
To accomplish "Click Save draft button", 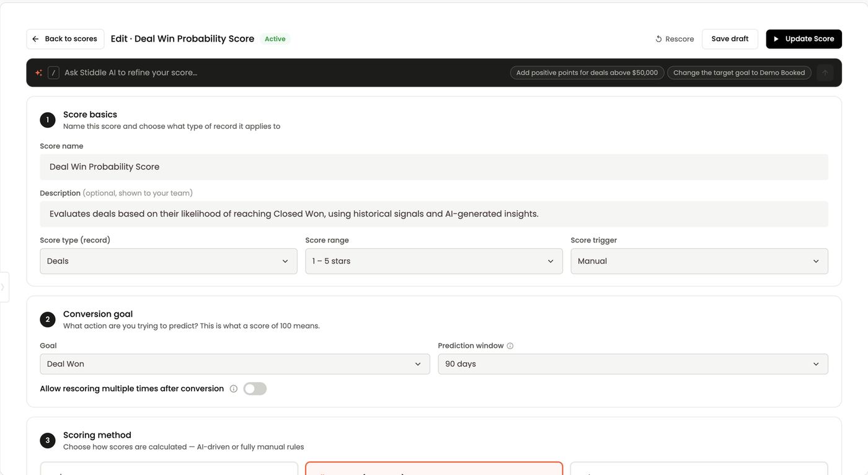I will click(730, 39).
